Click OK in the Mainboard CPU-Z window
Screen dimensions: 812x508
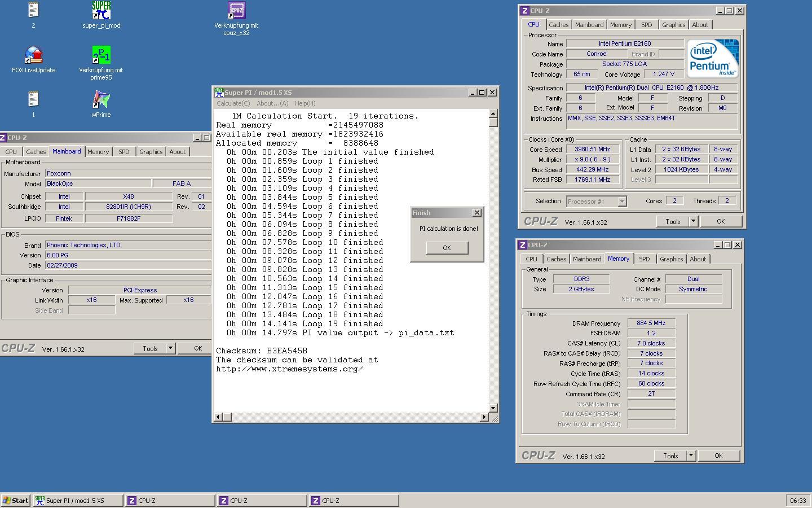(x=195, y=348)
